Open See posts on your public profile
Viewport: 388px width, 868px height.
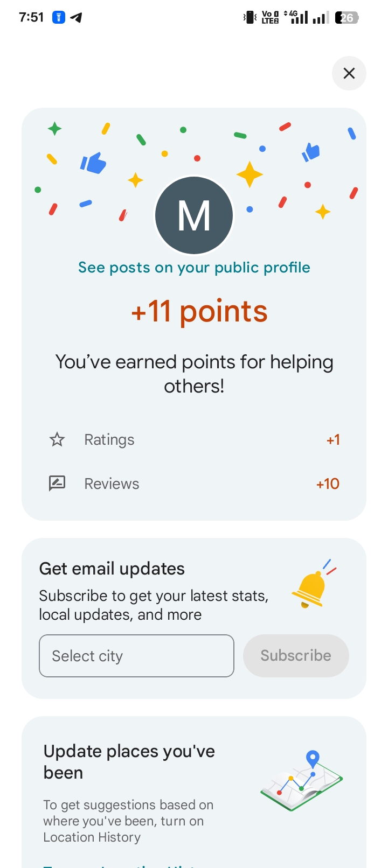(x=194, y=268)
